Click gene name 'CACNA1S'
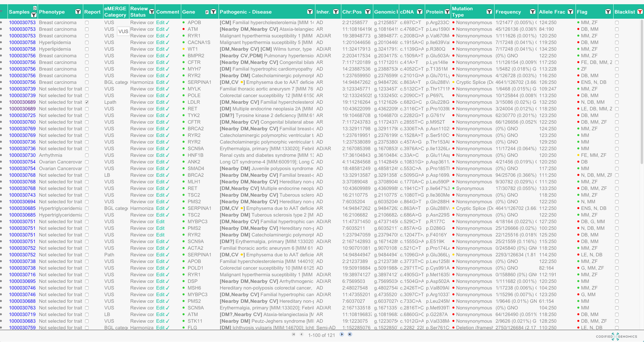644x342 pixels. (x=199, y=43)
